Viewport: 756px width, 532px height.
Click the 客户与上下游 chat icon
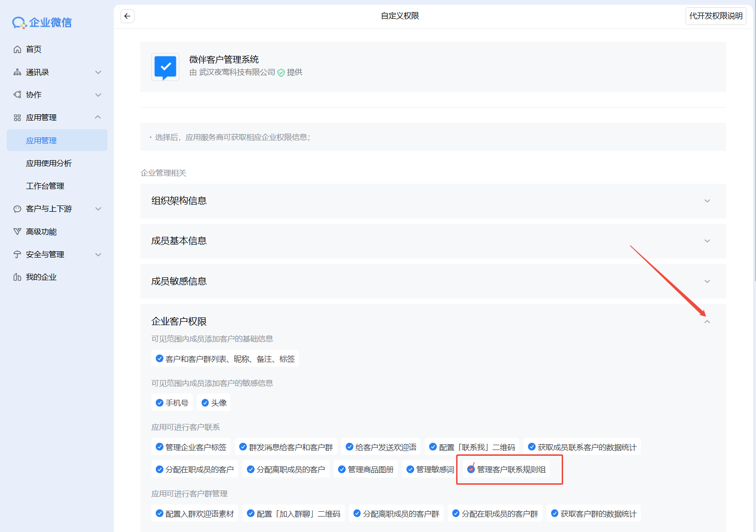[17, 209]
